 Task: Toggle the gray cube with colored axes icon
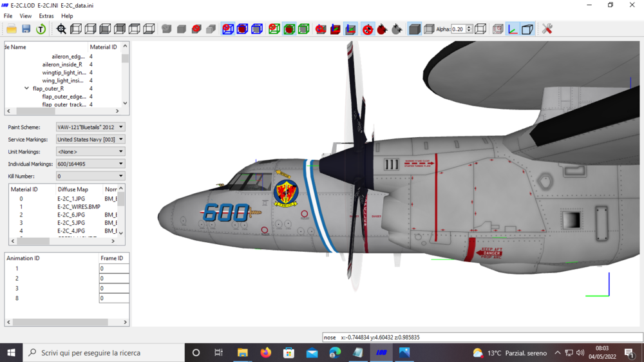pyautogui.click(x=350, y=29)
